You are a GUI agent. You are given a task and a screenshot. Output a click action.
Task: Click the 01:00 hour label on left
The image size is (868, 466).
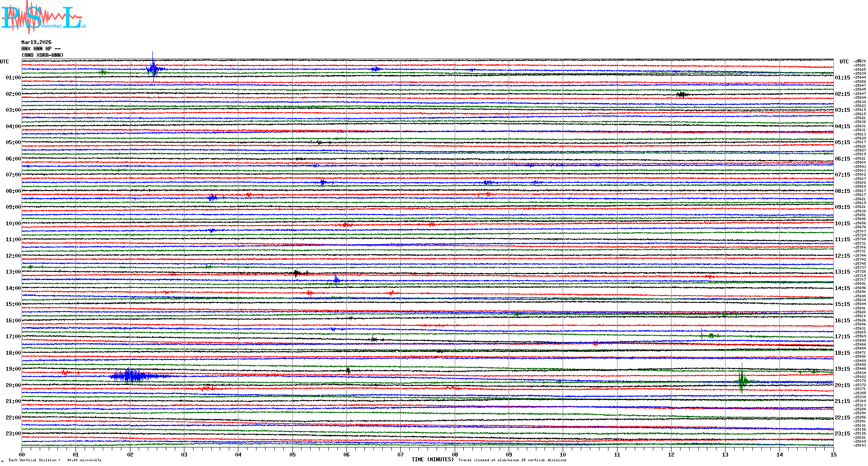tap(13, 78)
